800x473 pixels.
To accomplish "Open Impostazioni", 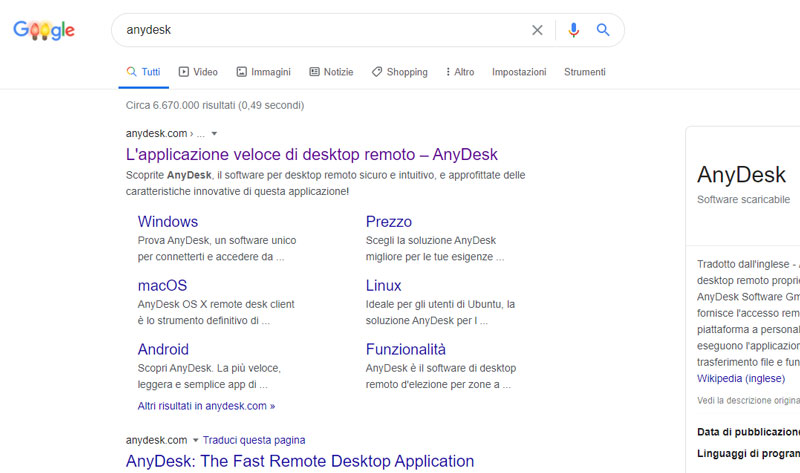I will [519, 72].
